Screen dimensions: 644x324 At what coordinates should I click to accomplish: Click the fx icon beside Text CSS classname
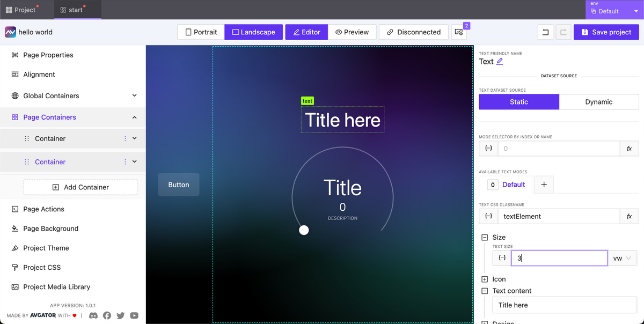click(x=629, y=216)
